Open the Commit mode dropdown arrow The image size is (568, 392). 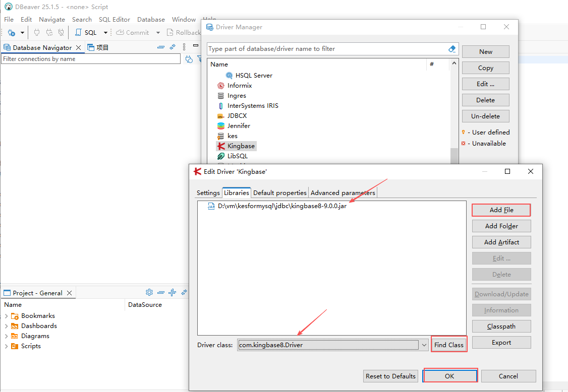point(158,33)
